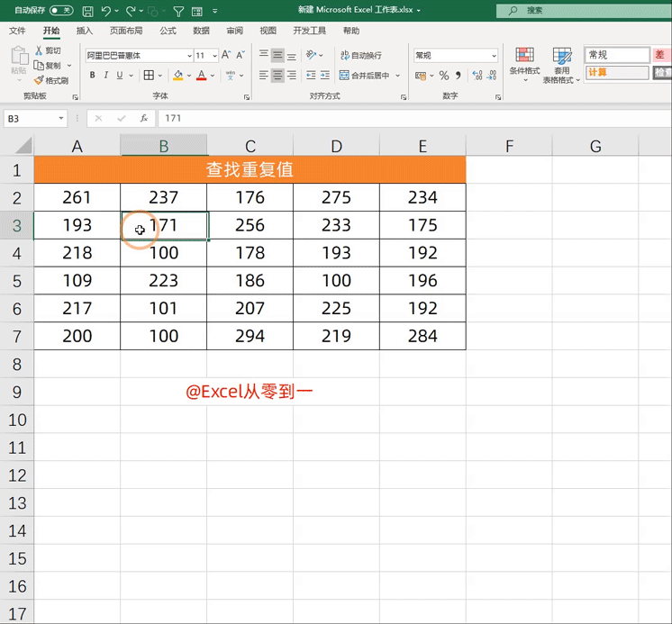Click the search box 搜索
This screenshot has height=624, width=672.
584,10
